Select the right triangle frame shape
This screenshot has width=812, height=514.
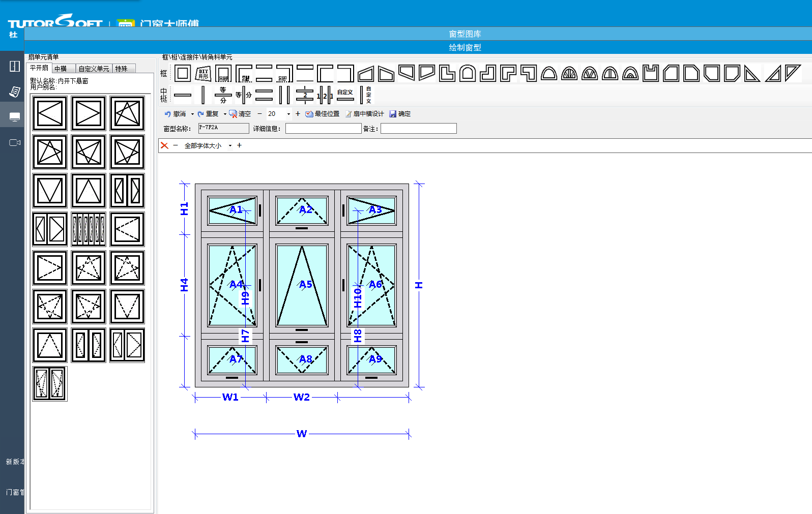(x=752, y=73)
